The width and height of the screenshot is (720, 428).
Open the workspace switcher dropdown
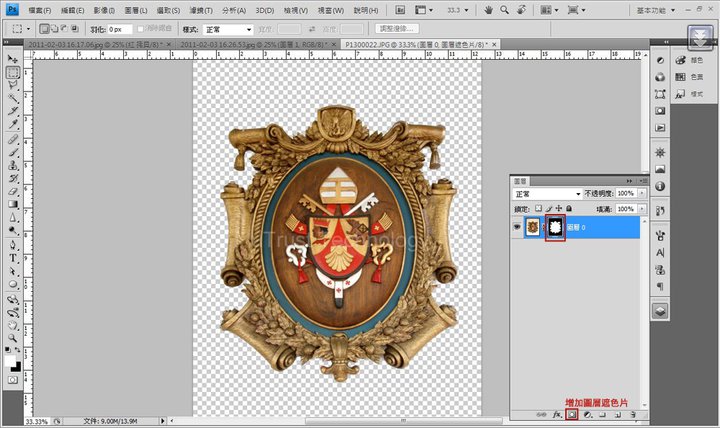[656, 10]
